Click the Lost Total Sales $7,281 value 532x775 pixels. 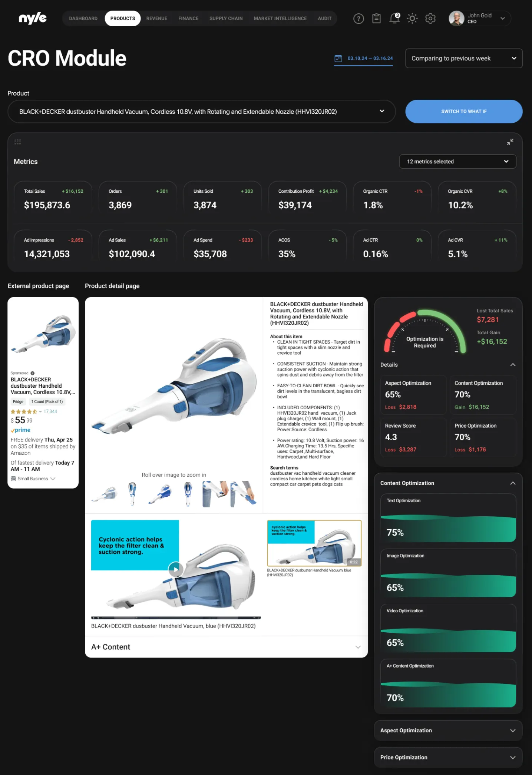tap(488, 319)
